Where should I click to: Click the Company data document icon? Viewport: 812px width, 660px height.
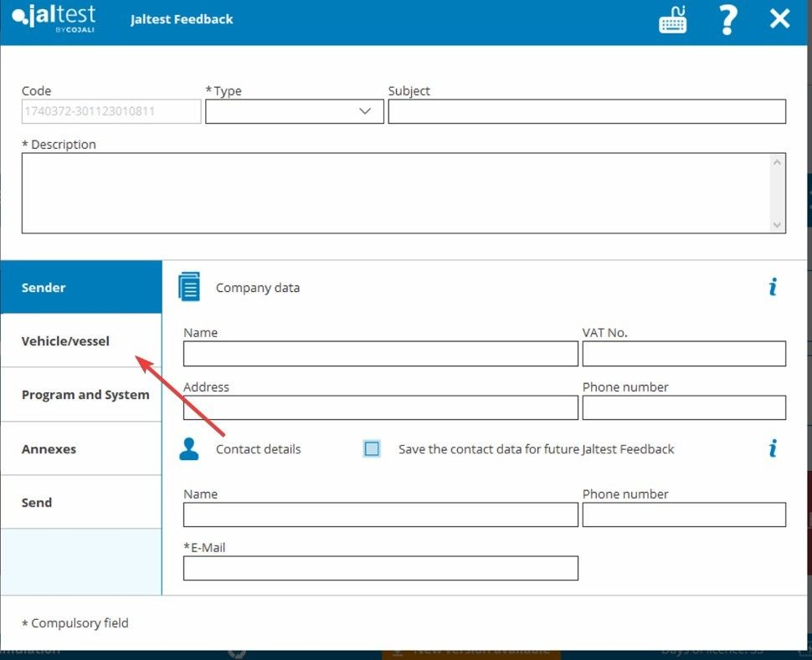[x=189, y=287]
